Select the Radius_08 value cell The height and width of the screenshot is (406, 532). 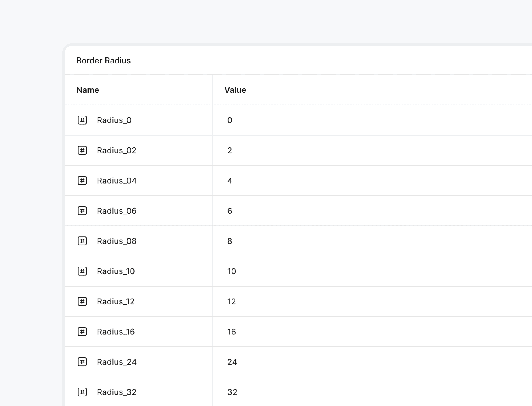(286, 241)
